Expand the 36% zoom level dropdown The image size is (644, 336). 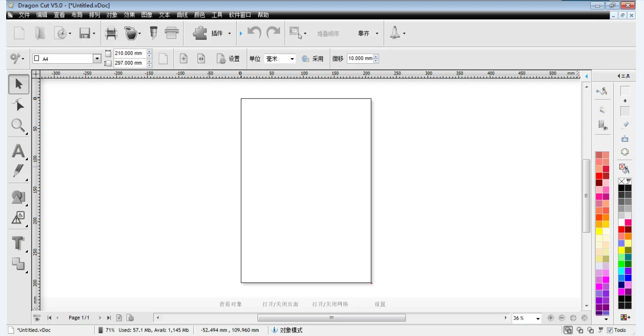coord(538,319)
